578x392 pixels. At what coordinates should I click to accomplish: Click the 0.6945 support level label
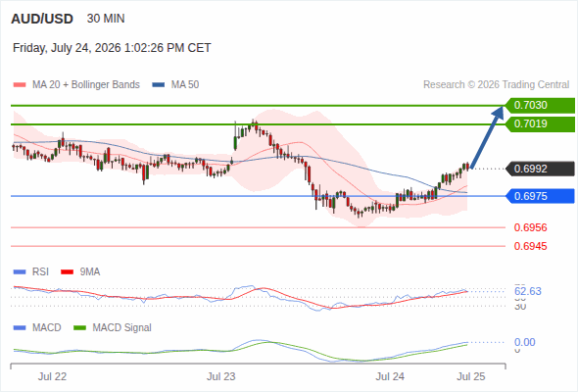(530, 246)
